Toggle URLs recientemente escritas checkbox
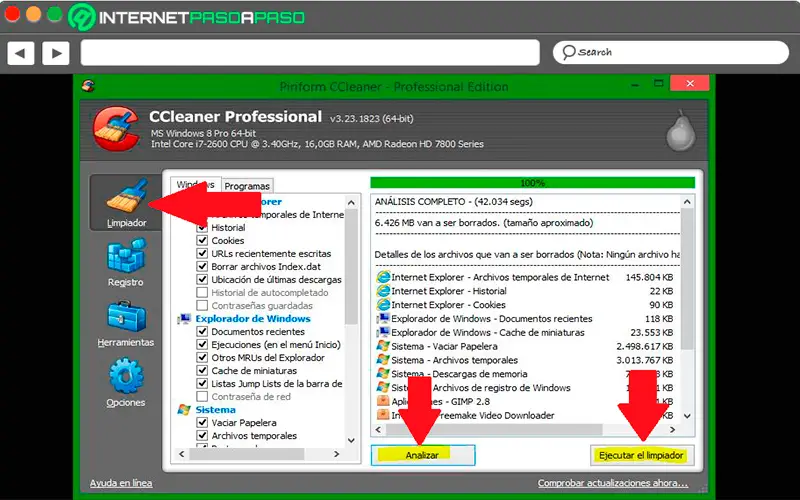 (202, 254)
